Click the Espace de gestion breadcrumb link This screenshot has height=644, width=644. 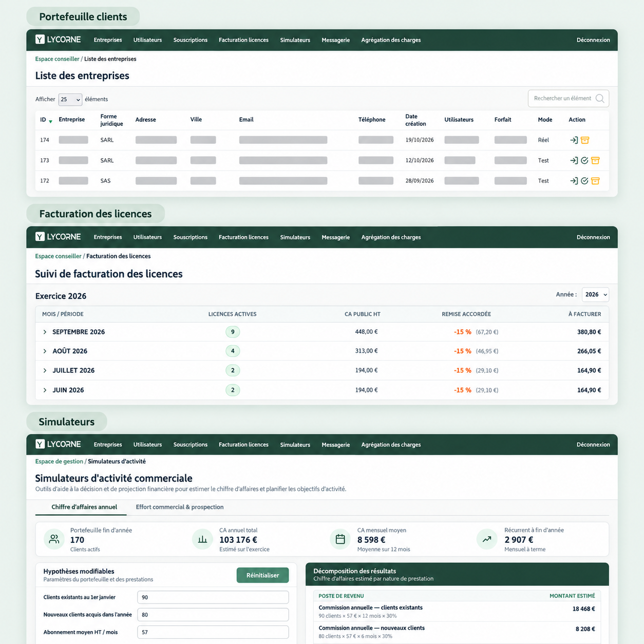59,462
